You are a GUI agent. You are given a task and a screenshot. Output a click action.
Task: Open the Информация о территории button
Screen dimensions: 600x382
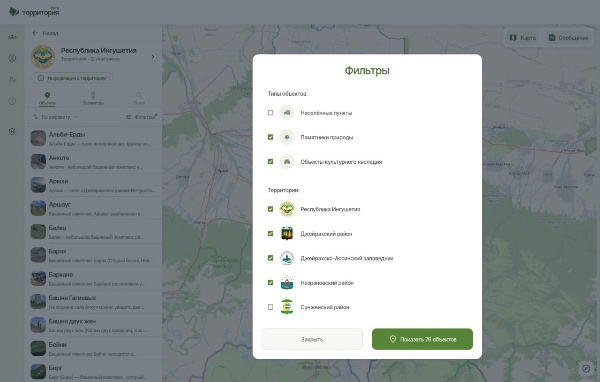[72, 78]
